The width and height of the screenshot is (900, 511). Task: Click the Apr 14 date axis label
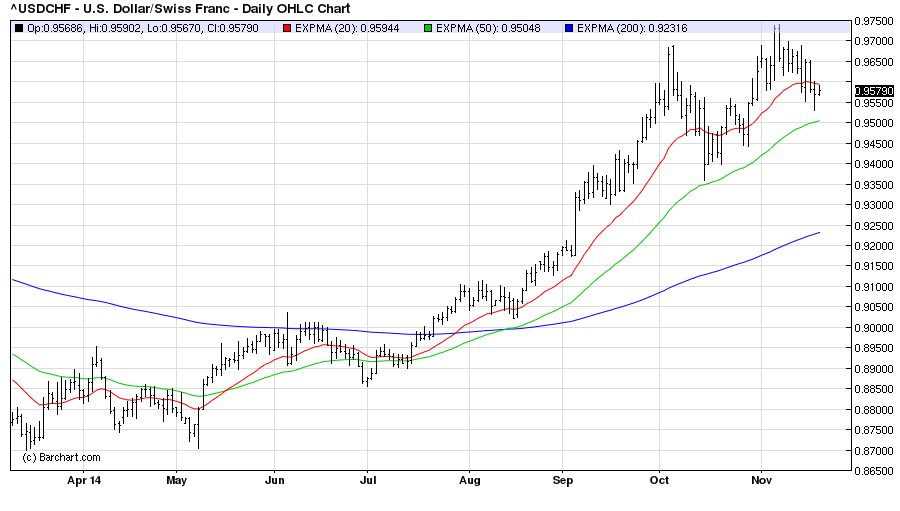(x=82, y=480)
